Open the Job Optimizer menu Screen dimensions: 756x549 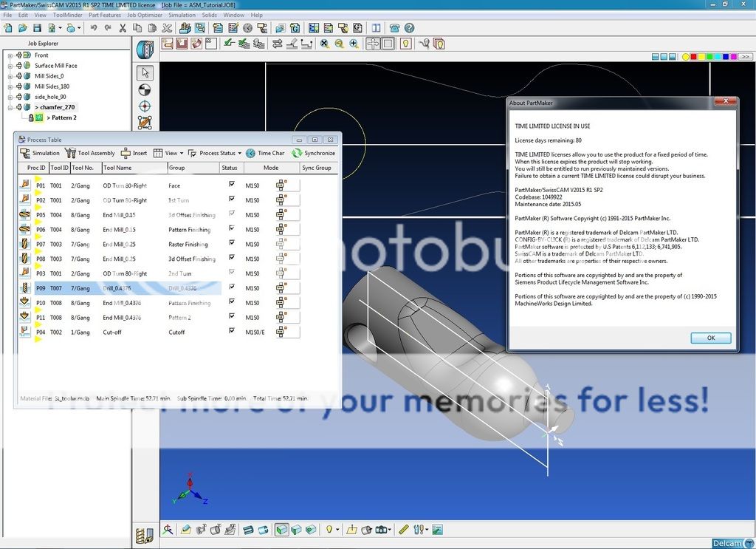point(144,15)
